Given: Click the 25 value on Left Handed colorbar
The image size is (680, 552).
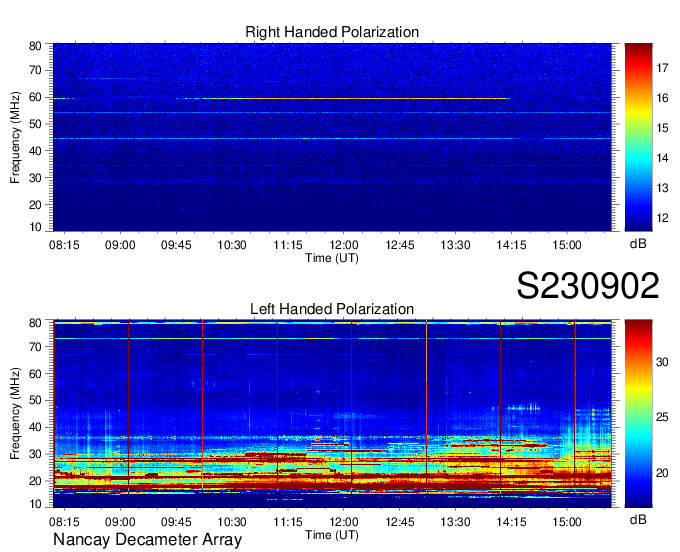Looking at the screenshot, I should [x=662, y=417].
